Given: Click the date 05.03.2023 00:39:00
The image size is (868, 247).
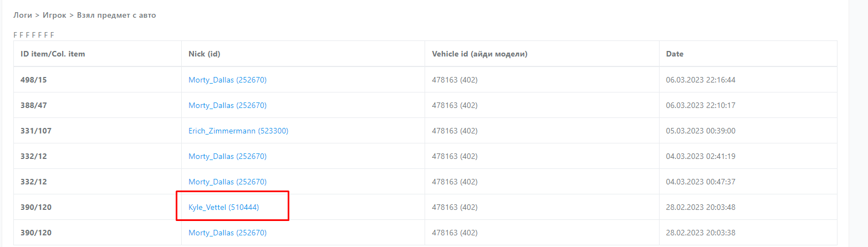Looking at the screenshot, I should [701, 131].
